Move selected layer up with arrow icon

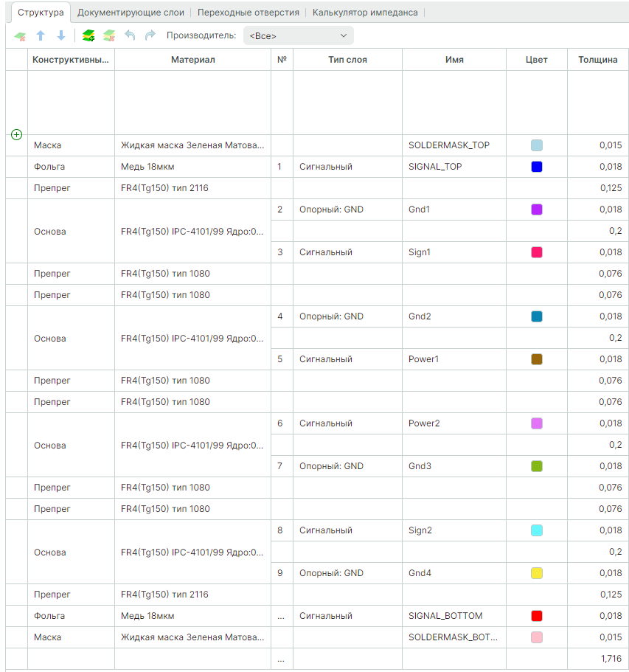pyautogui.click(x=41, y=35)
